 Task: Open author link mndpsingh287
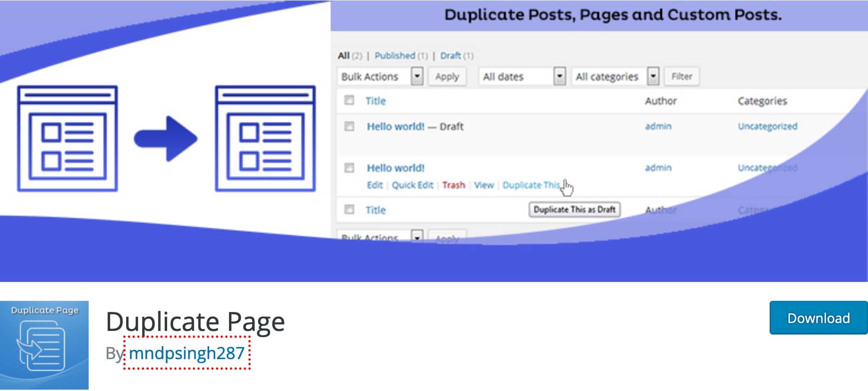(x=187, y=353)
